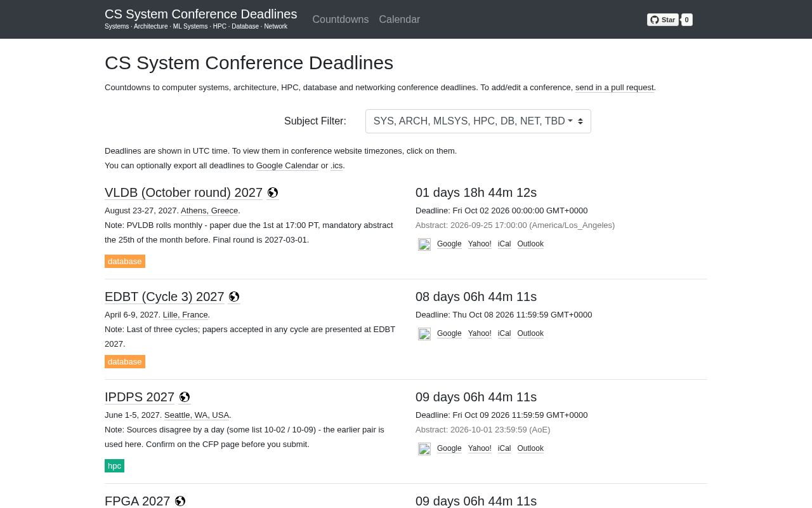Open the GitHub star count
Screen dimensions: 812x508
point(686,20)
